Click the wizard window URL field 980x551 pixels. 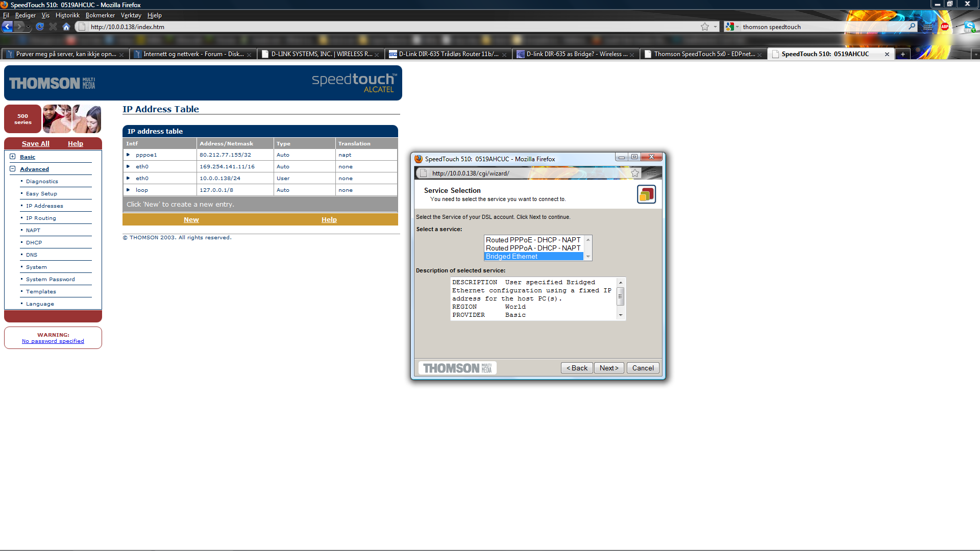[x=528, y=173]
